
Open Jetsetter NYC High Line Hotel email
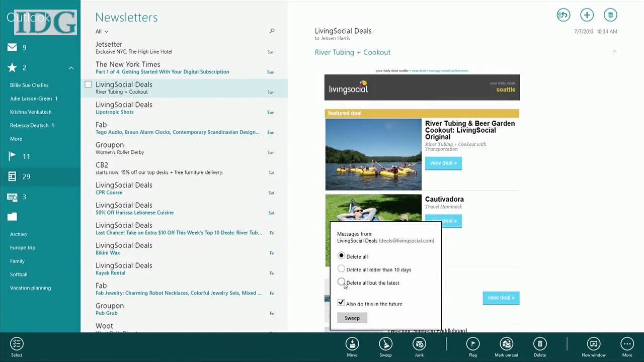(x=184, y=48)
